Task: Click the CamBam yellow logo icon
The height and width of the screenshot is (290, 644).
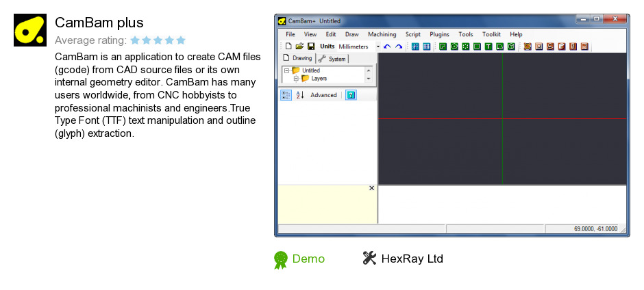Action: (30, 30)
